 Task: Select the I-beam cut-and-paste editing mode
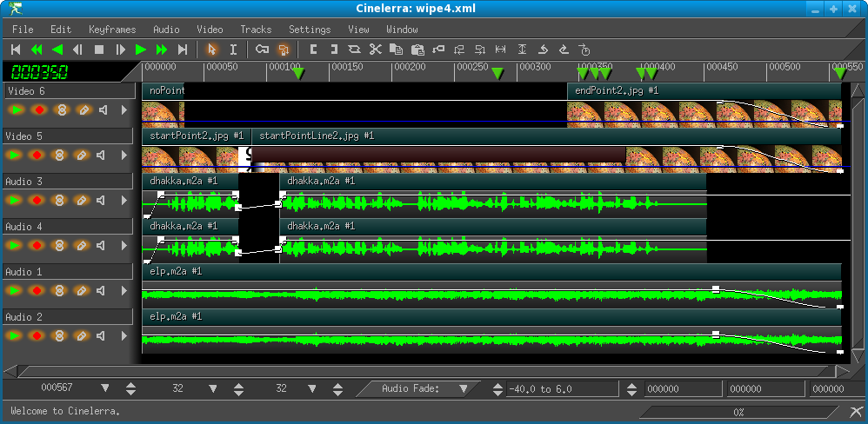click(x=233, y=50)
